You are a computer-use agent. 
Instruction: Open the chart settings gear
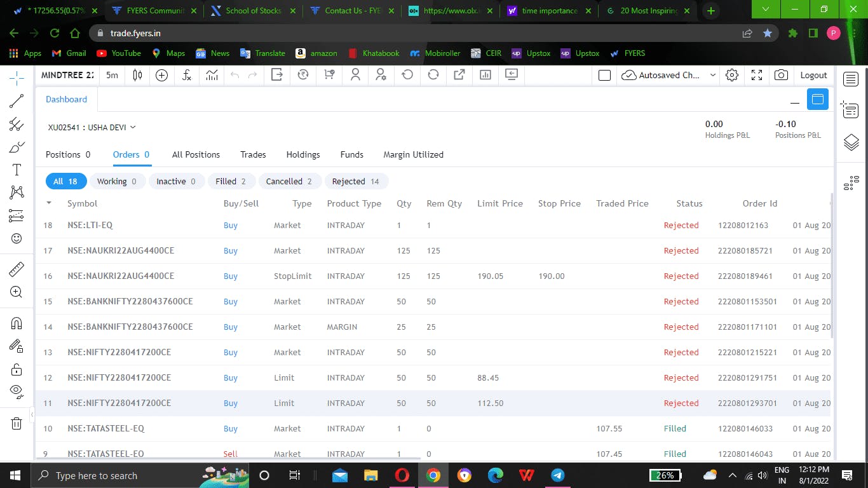tap(731, 75)
